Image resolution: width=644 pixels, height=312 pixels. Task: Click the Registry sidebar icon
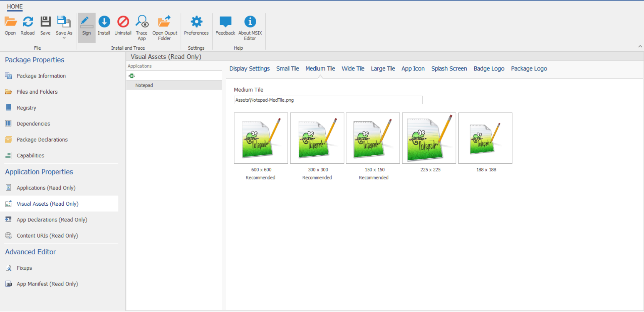click(8, 107)
